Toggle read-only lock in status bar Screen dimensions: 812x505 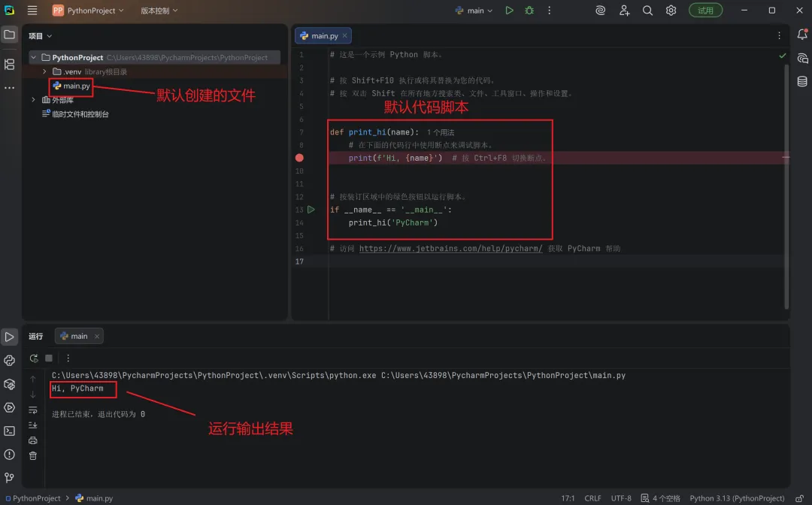[x=799, y=498]
